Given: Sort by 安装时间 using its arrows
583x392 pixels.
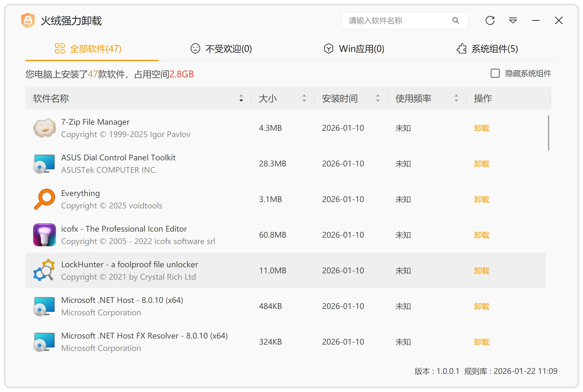Looking at the screenshot, I should click(x=378, y=98).
